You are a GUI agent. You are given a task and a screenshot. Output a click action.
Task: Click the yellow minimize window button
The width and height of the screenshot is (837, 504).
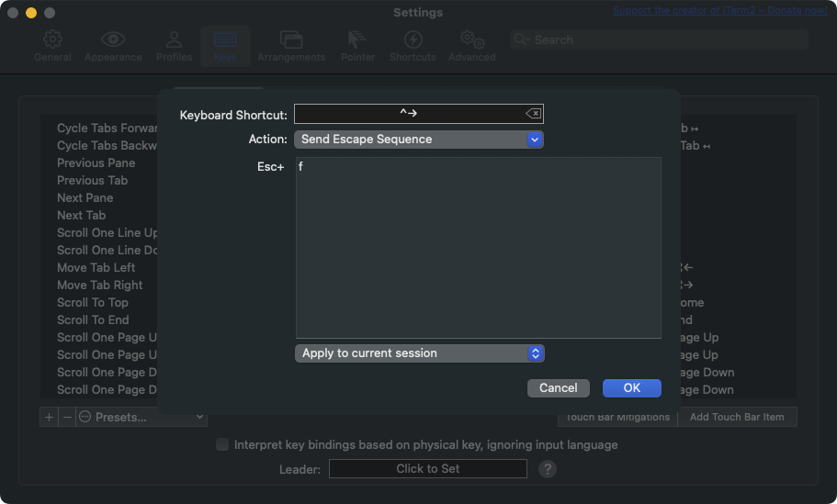pos(31,12)
